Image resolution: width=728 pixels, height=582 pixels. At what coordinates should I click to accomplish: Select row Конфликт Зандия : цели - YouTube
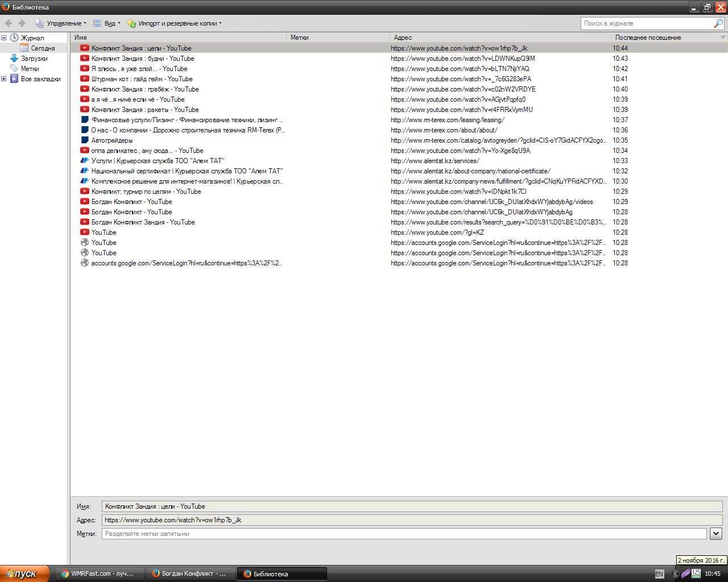[399, 48]
